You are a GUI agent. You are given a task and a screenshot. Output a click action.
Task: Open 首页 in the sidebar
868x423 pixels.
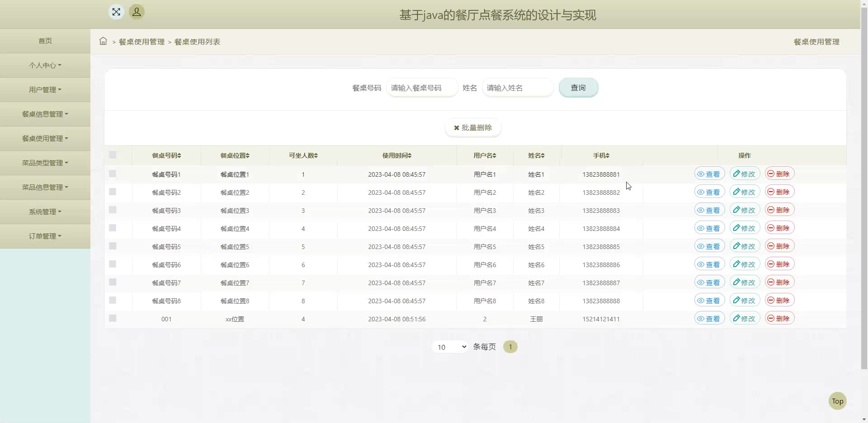45,41
